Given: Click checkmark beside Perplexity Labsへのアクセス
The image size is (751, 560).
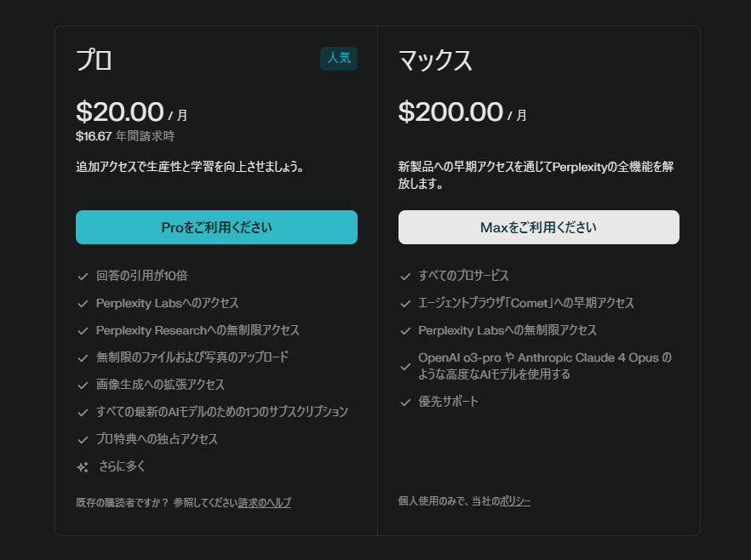Looking at the screenshot, I should click(83, 303).
